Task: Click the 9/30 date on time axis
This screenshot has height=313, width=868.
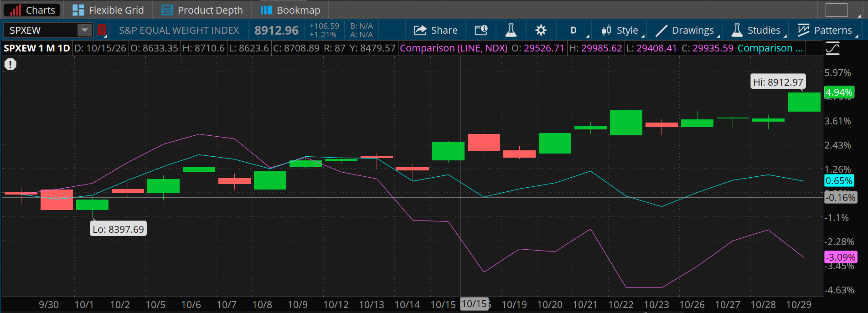Action: (49, 304)
